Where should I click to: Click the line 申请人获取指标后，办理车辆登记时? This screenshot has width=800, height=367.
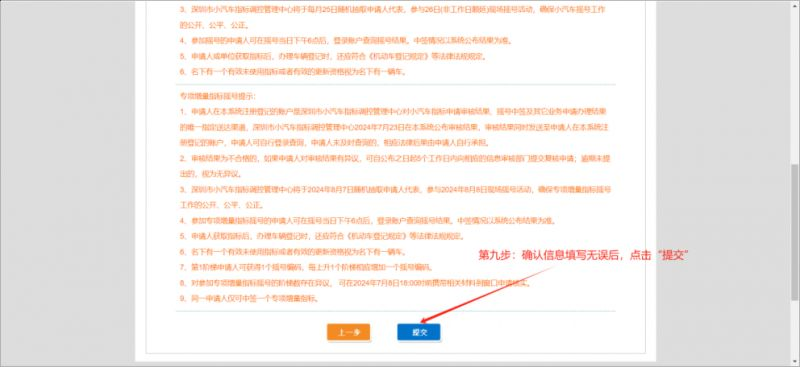[x=321, y=236]
